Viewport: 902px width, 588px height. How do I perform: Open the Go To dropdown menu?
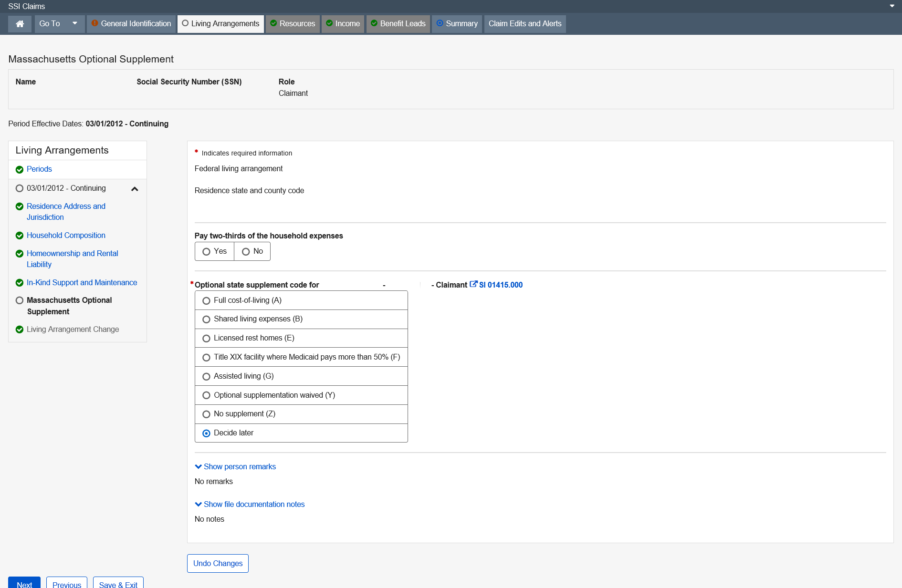(59, 24)
